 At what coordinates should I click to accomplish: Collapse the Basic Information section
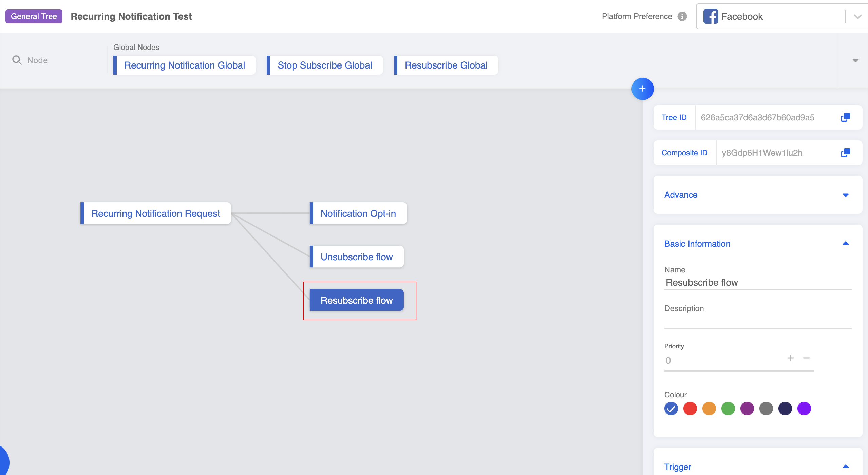(x=845, y=244)
